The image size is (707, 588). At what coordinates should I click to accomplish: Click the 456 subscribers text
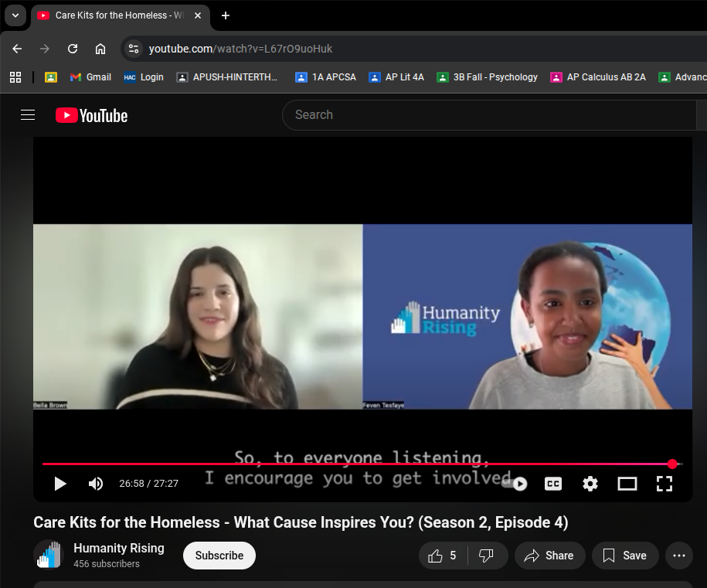(x=107, y=563)
